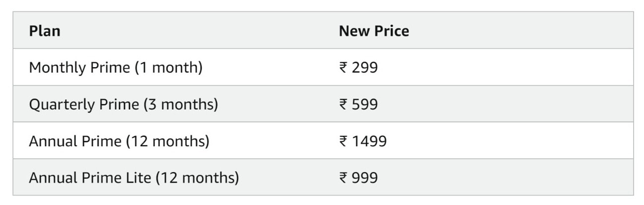Select the Annual Prime plan name
644x205 pixels.
tap(74, 141)
